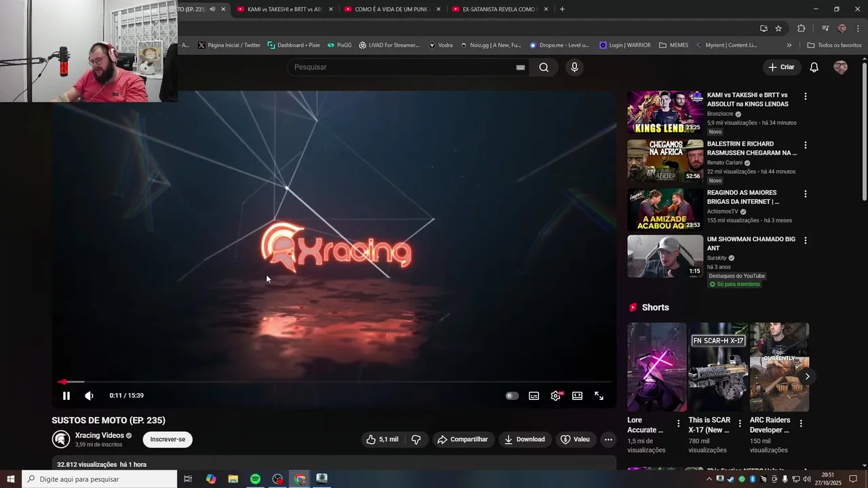Open options for the ARC Raiders Developer short
The image size is (868, 488).
801,424
